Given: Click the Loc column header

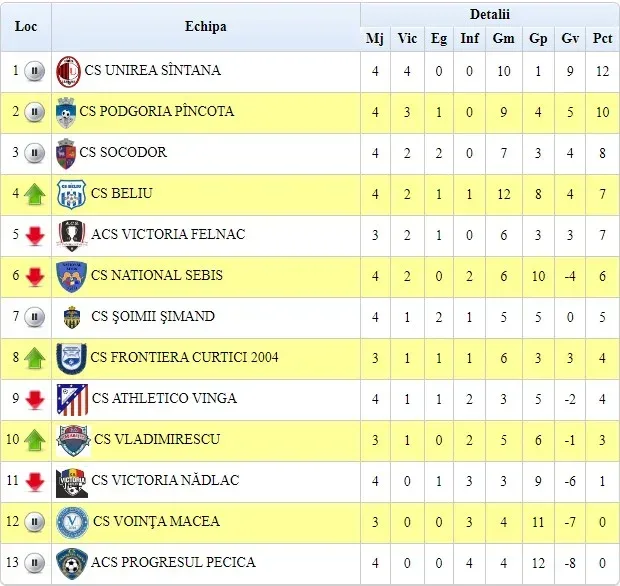Looking at the screenshot, I should coord(26,26).
